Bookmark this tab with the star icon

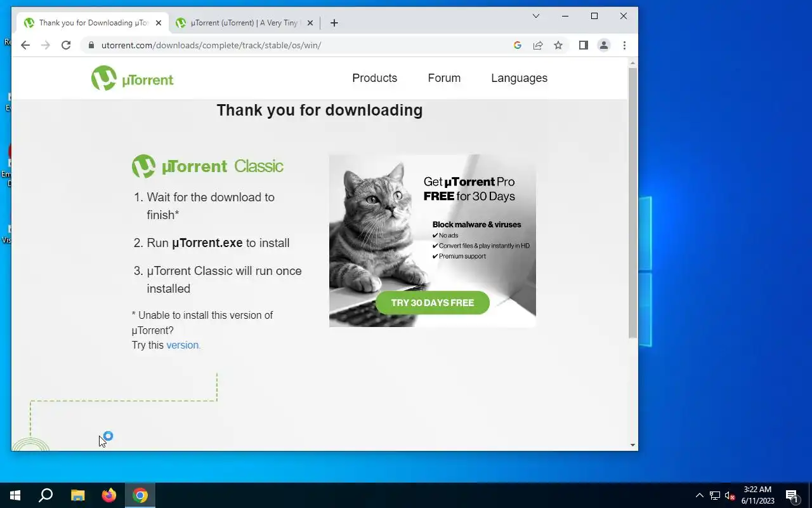tap(558, 45)
